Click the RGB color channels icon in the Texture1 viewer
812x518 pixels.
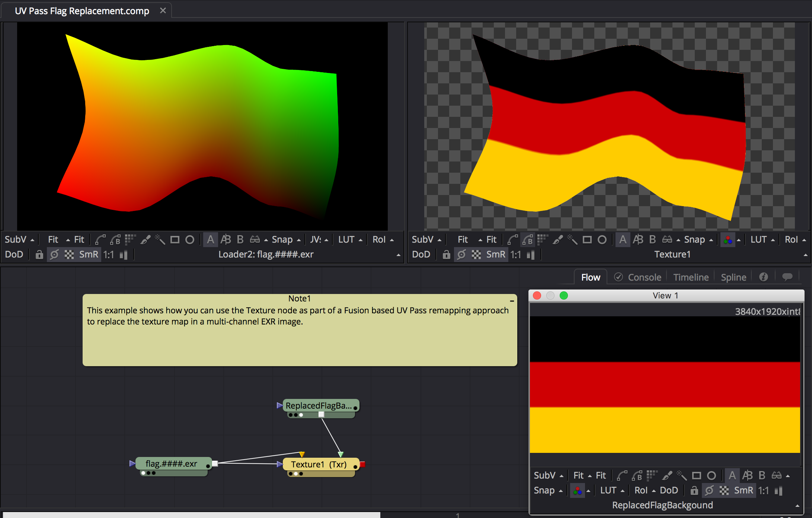click(728, 240)
